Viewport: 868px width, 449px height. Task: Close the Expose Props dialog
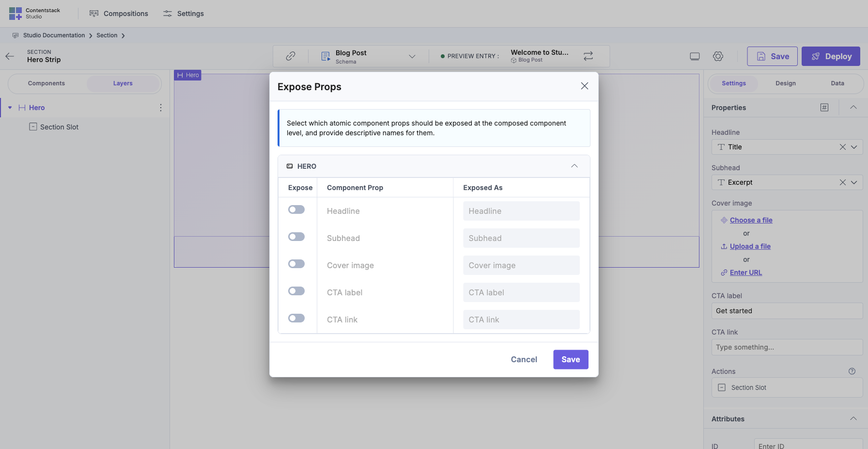[585, 86]
